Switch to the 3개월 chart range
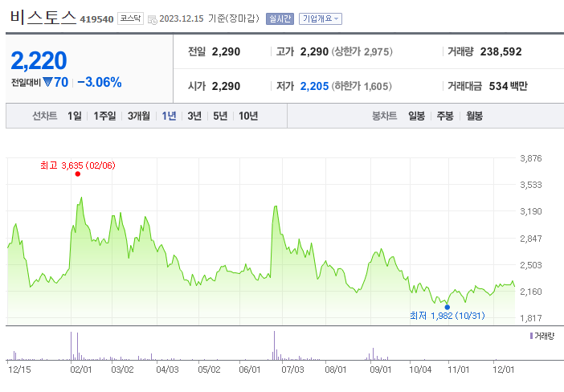The height and width of the screenshot is (392, 564). tap(139, 116)
